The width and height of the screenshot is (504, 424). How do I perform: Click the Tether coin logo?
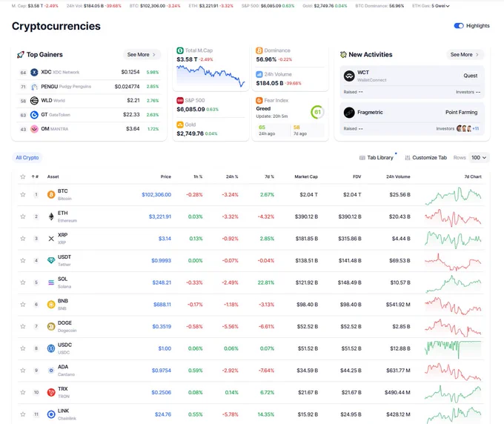[51, 260]
